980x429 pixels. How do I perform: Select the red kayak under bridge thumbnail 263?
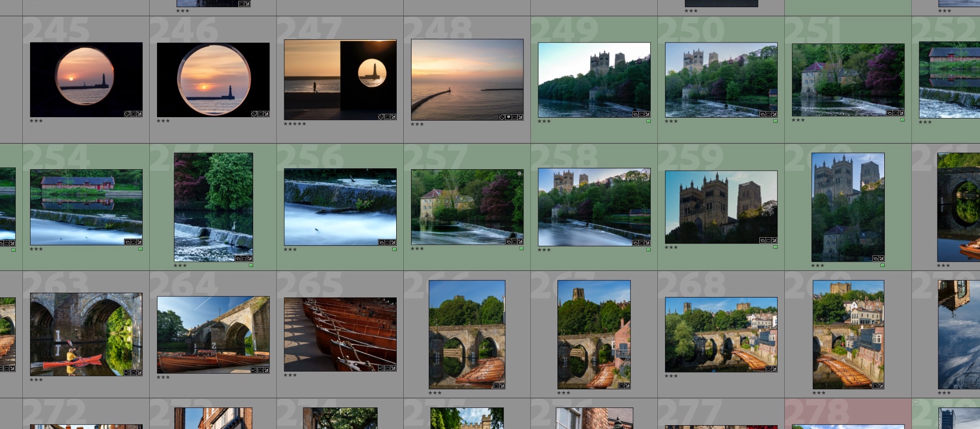click(x=86, y=334)
